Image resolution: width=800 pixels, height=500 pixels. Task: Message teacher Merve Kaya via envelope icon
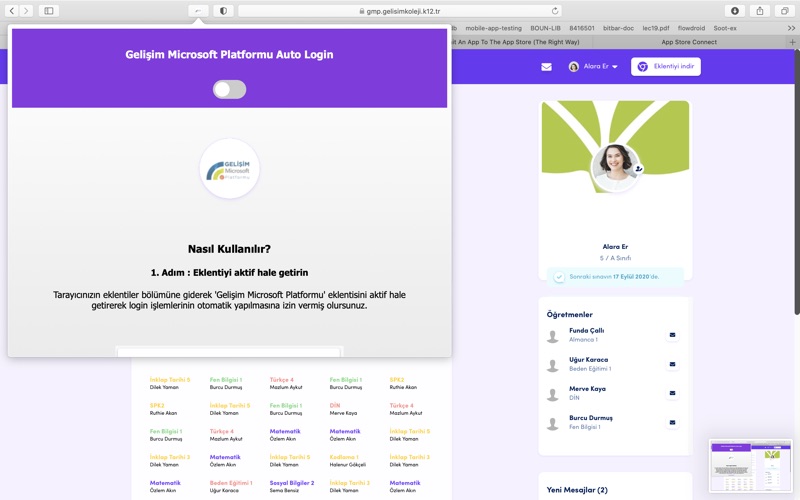pyautogui.click(x=672, y=393)
